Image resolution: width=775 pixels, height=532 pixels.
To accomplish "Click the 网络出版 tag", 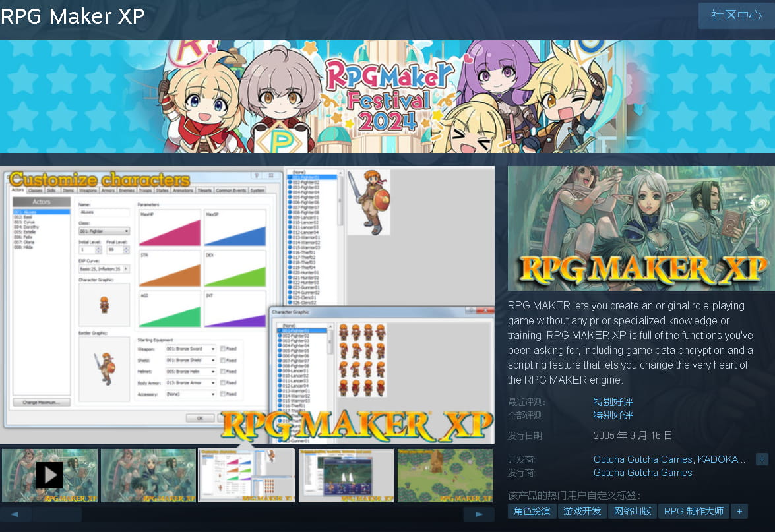I will pyautogui.click(x=632, y=512).
